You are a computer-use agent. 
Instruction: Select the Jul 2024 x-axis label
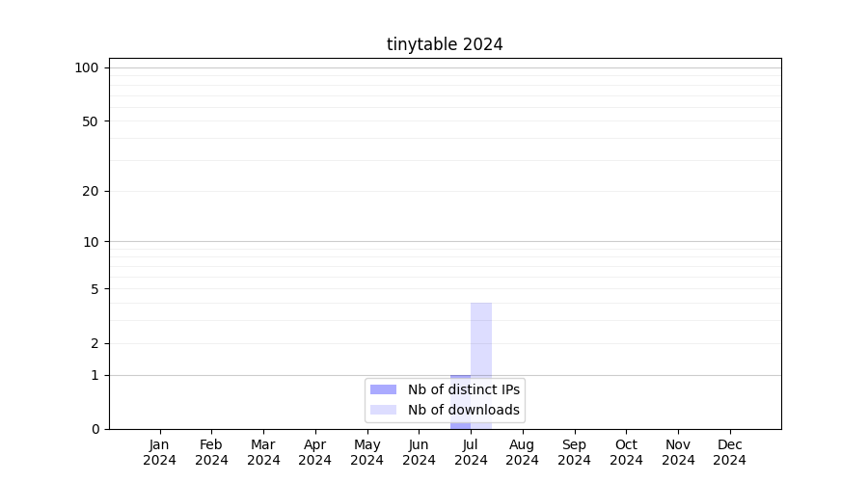tap(471, 452)
